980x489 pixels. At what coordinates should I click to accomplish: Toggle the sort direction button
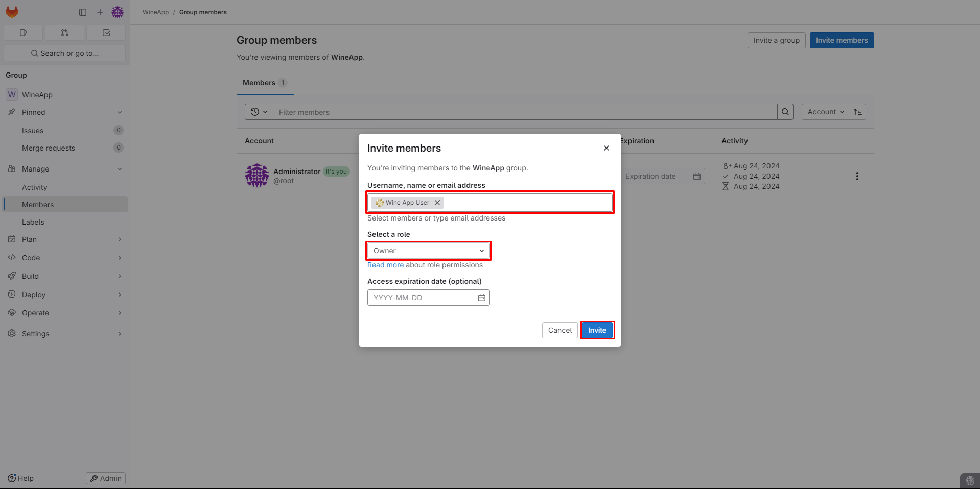coord(858,112)
